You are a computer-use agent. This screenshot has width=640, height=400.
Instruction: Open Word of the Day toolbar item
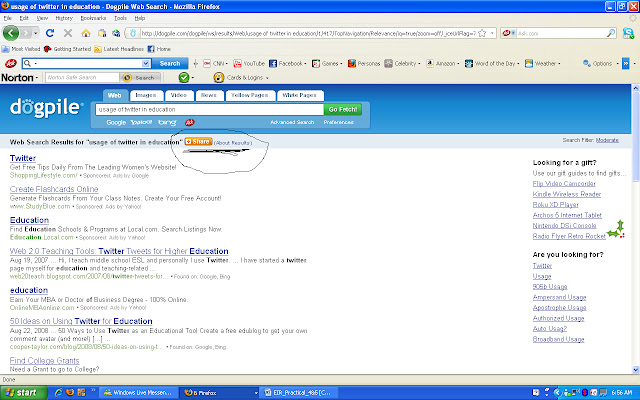click(492, 63)
